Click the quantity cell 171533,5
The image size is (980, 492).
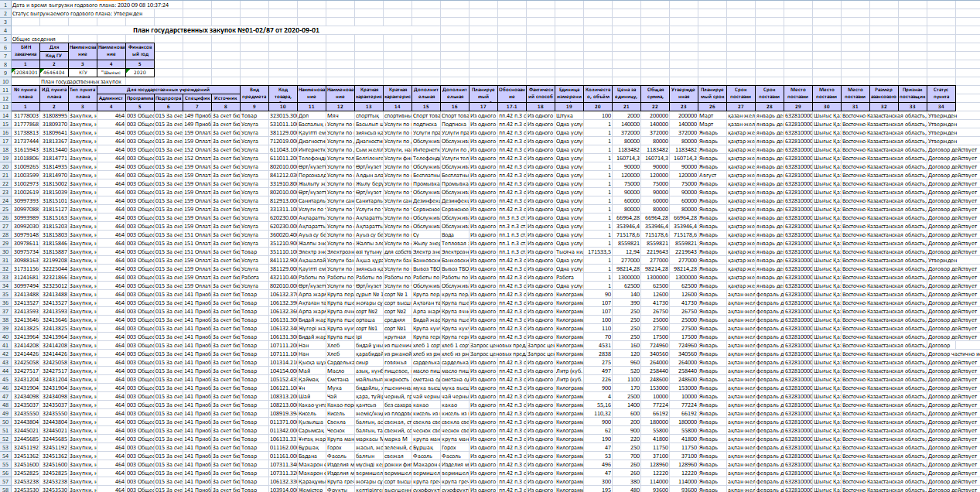598,251
